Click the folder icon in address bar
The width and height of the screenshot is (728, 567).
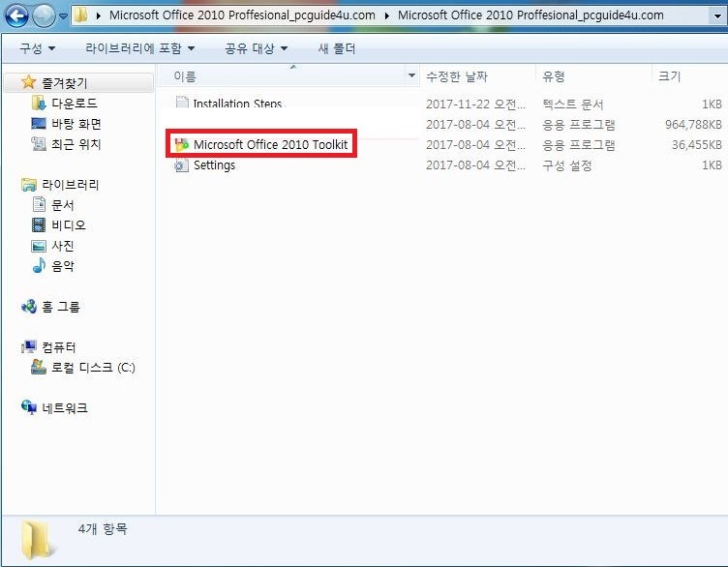80,15
